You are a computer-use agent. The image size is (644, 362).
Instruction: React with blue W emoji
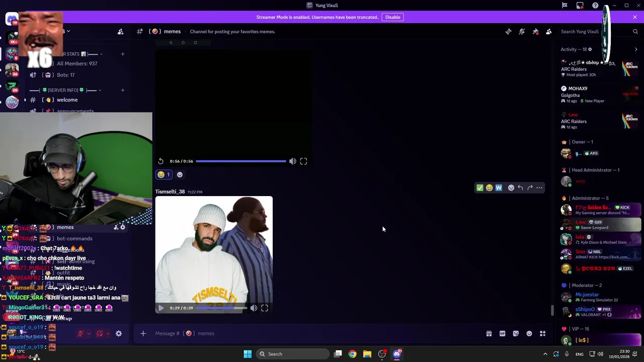pos(499,188)
